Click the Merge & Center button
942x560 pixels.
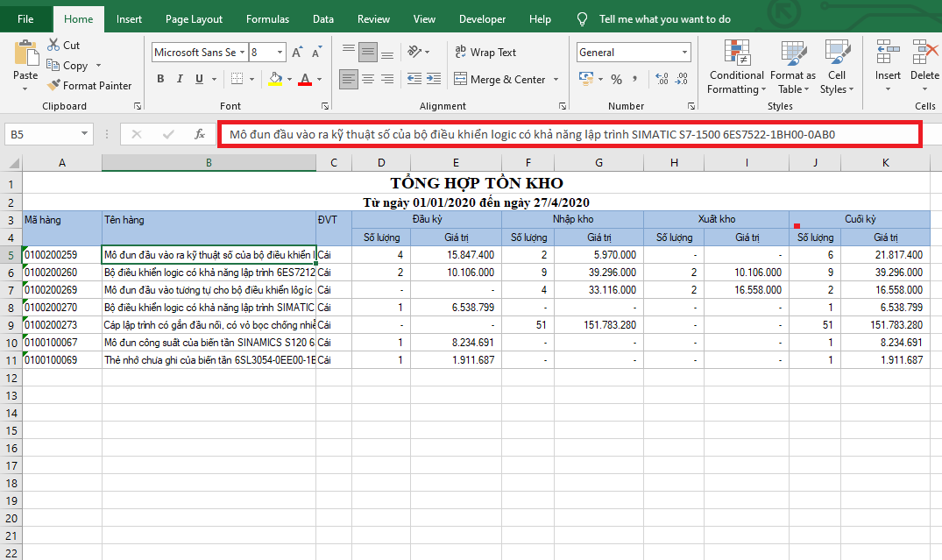[x=499, y=80]
